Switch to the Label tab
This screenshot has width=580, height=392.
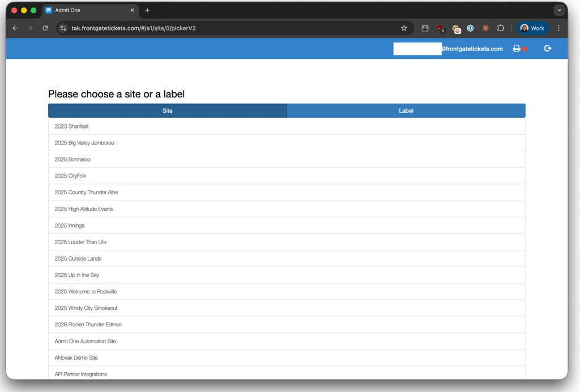pos(406,110)
